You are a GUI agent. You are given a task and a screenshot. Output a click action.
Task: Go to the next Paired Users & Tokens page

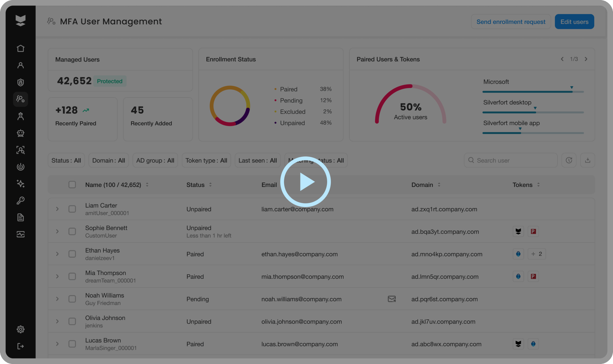[586, 59]
